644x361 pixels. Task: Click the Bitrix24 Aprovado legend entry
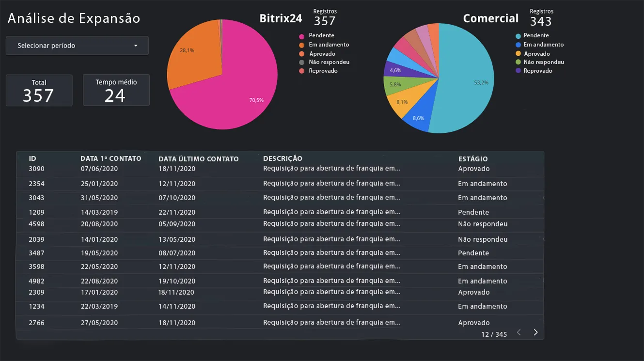(317, 54)
